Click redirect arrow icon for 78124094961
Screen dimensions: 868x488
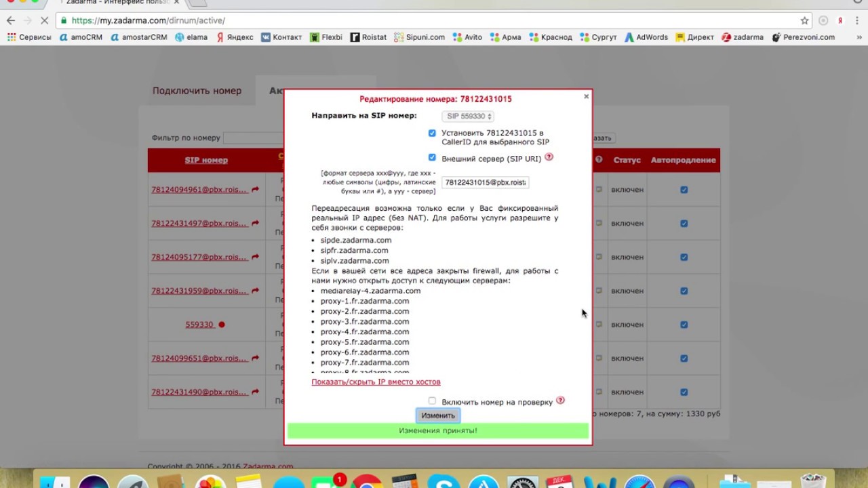click(255, 190)
